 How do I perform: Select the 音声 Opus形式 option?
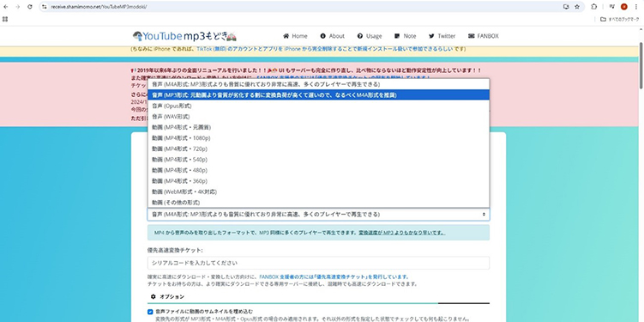(319, 106)
